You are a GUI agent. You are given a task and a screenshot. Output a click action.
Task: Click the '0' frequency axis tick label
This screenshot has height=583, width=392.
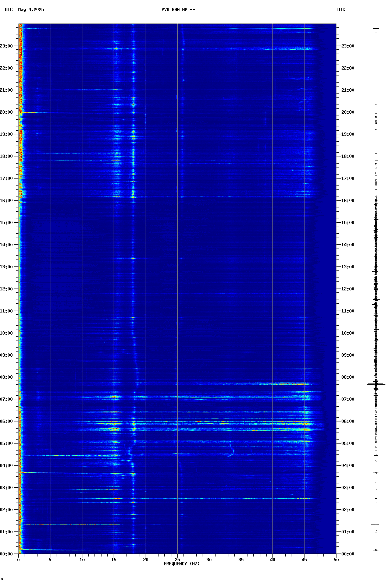point(18,560)
